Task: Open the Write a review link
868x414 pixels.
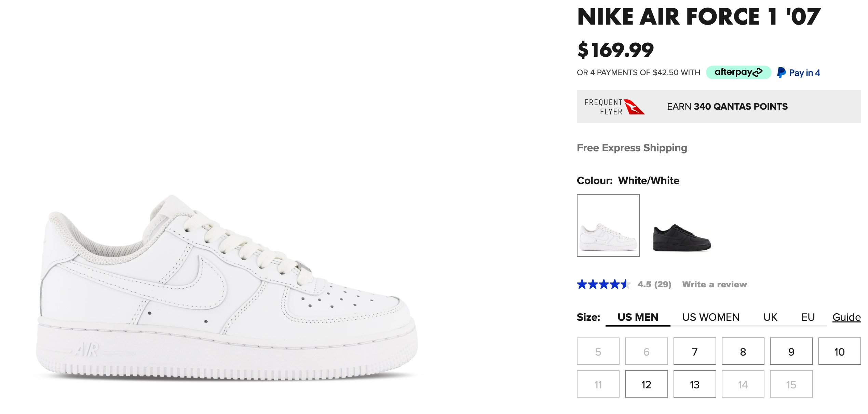Action: click(x=714, y=285)
